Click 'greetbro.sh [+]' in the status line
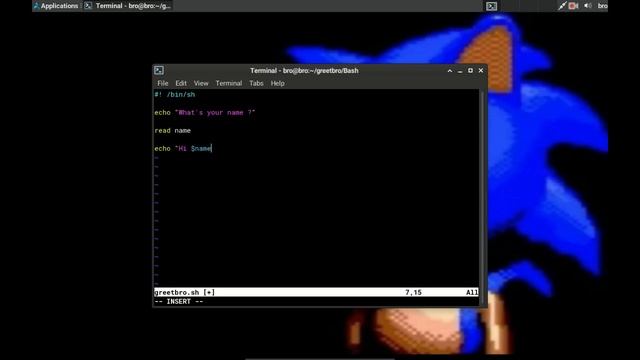This screenshot has height=360, width=640. pos(184,292)
